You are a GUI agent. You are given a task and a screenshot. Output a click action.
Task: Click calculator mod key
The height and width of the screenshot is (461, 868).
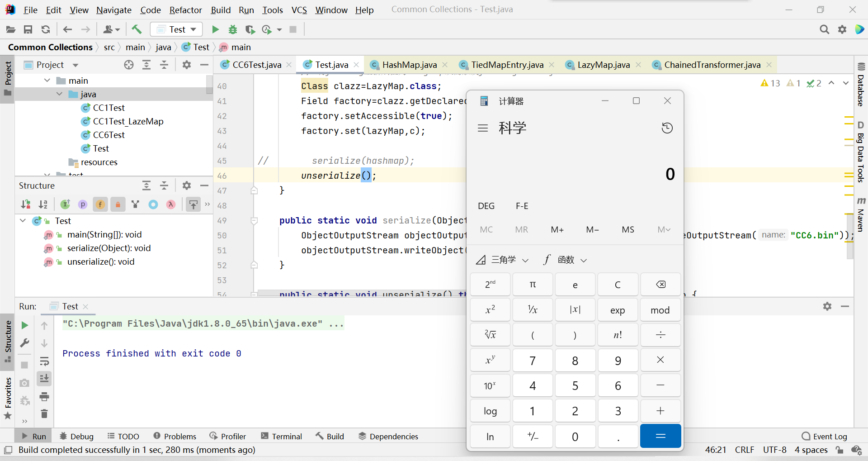coord(660,310)
